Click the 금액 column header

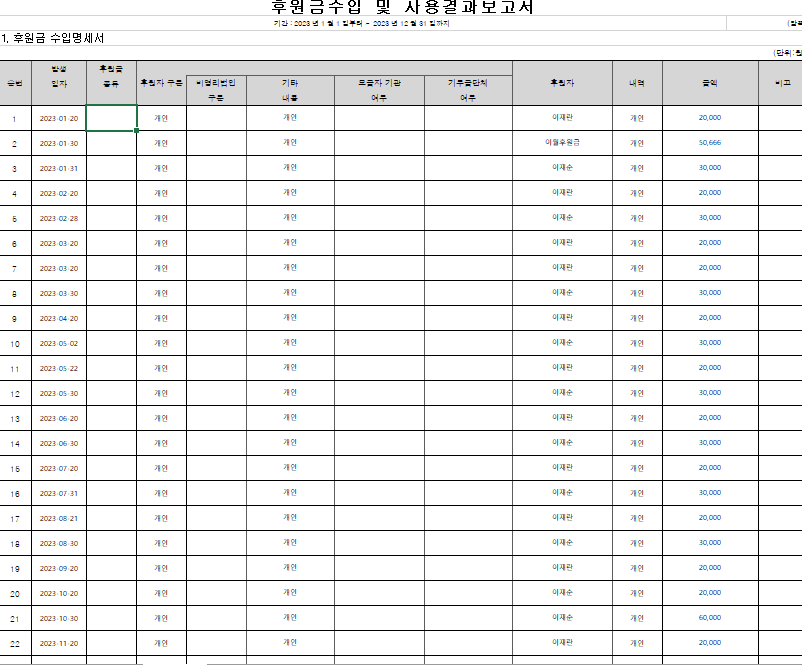coord(709,83)
